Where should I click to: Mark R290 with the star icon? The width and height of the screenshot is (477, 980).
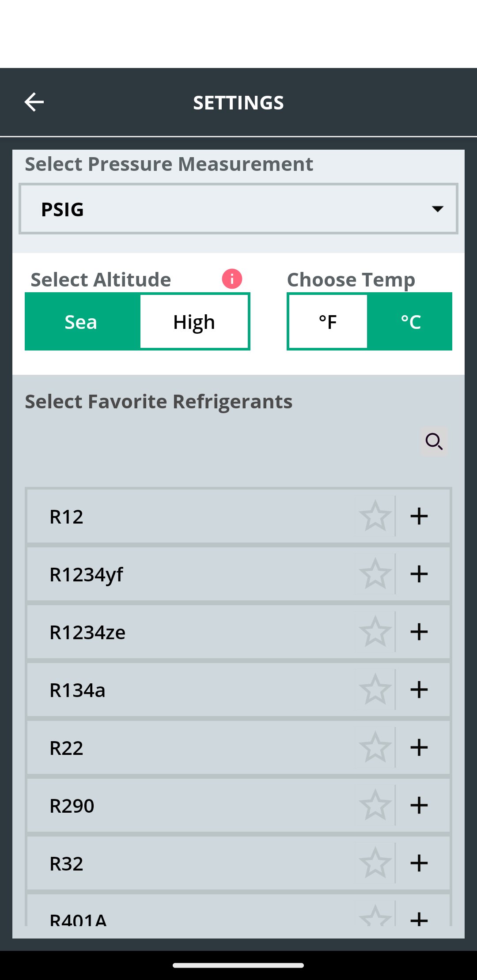point(375,805)
